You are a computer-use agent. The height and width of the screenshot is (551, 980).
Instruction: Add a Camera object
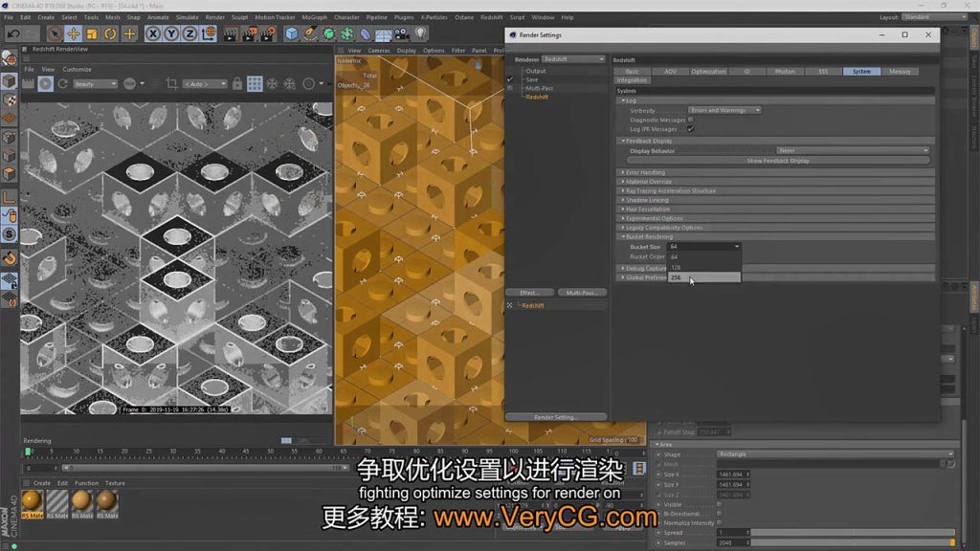(x=402, y=33)
